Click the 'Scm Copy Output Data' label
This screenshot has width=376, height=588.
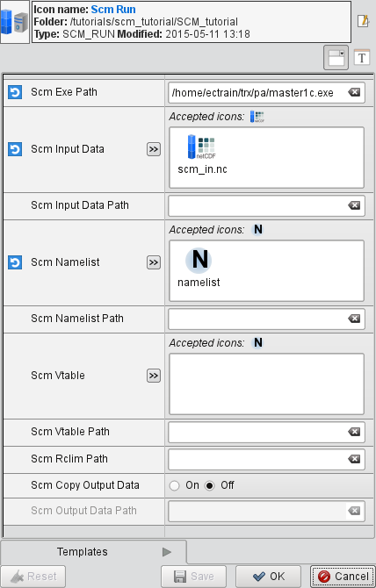(x=85, y=485)
